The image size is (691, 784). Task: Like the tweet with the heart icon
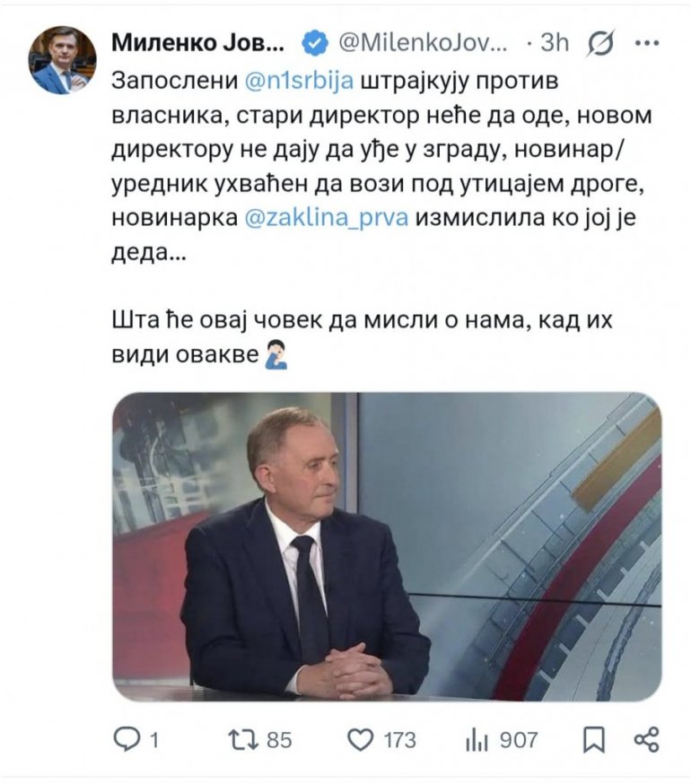click(x=360, y=738)
